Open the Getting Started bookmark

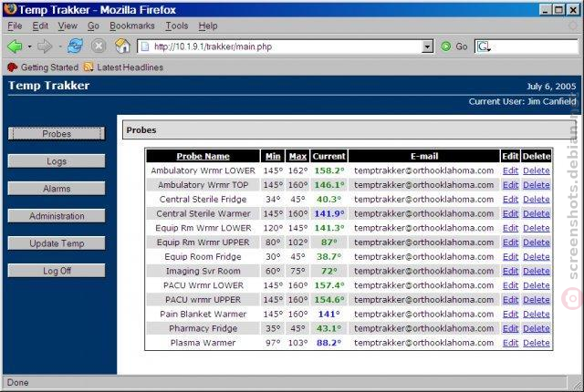(x=43, y=67)
